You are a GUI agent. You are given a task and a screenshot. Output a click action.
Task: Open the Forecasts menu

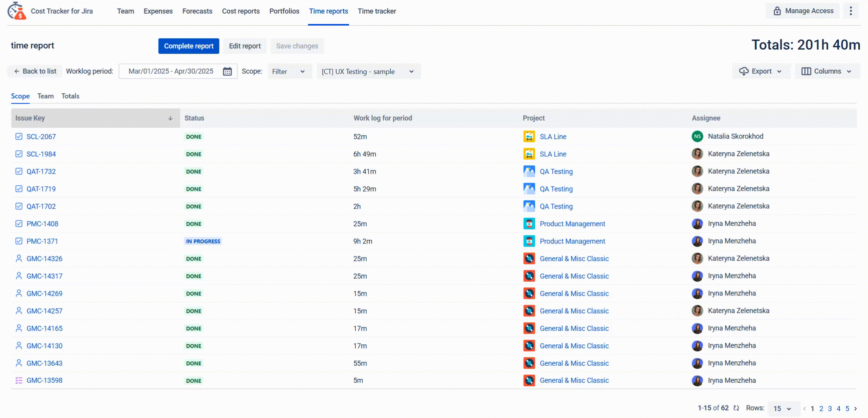pos(197,11)
